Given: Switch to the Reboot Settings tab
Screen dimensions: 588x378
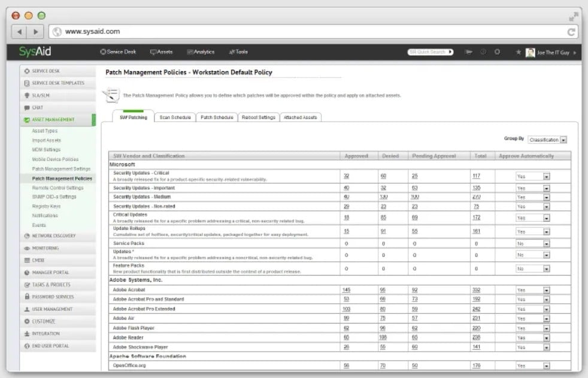Looking at the screenshot, I should tap(259, 117).
